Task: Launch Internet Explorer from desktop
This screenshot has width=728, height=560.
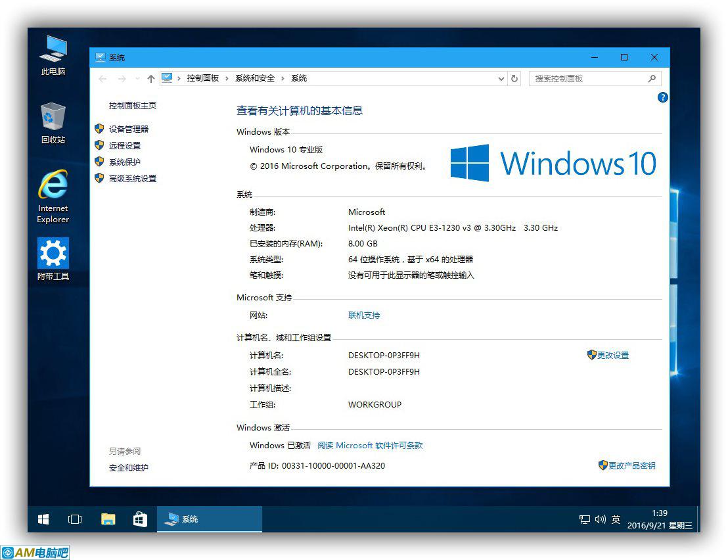Action: (x=53, y=197)
